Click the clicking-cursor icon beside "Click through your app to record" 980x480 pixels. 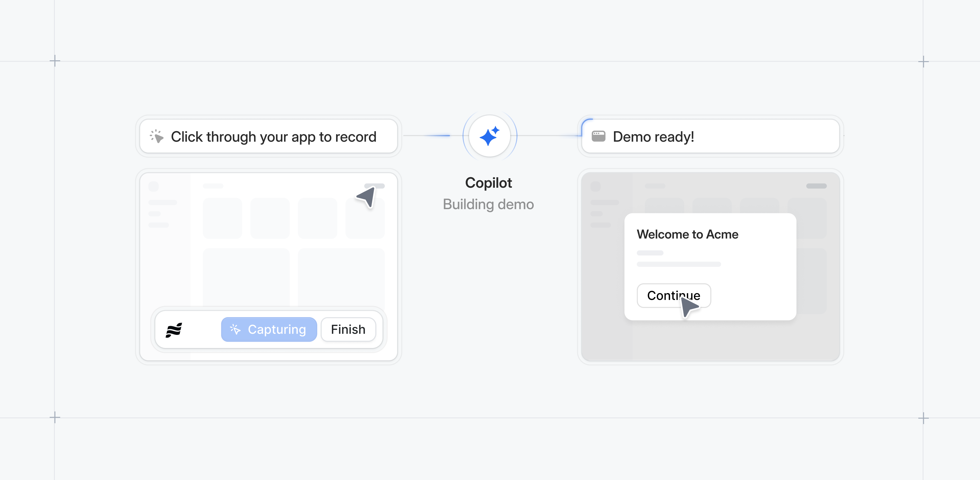click(156, 137)
